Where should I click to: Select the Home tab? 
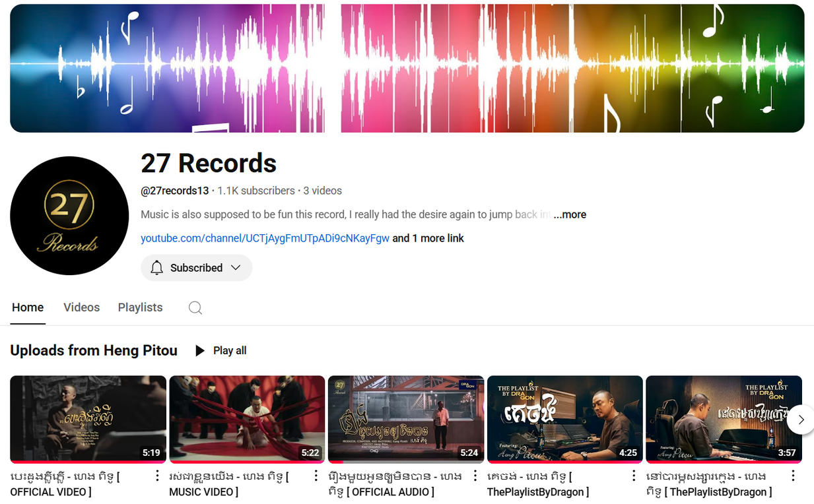tap(28, 307)
